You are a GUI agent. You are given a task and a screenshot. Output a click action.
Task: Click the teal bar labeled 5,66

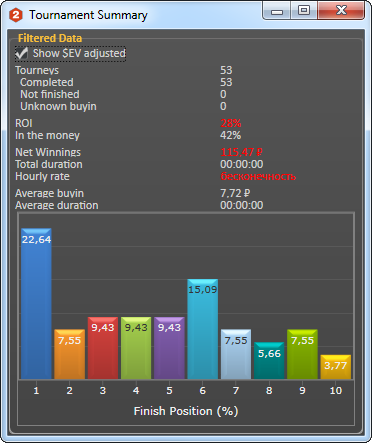click(269, 361)
